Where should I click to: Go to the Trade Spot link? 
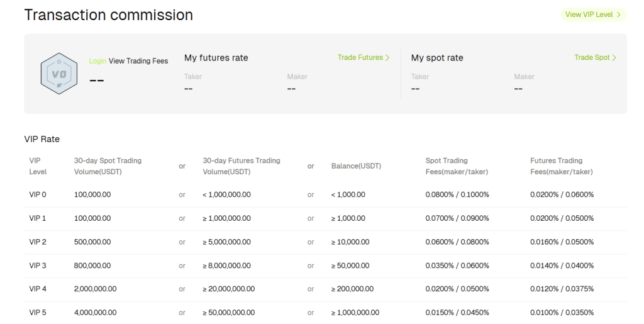[x=592, y=58]
